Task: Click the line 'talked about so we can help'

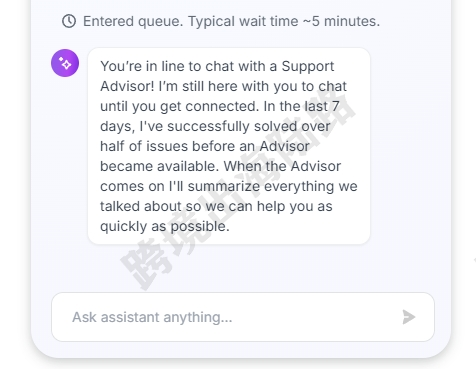Action: 216,206
